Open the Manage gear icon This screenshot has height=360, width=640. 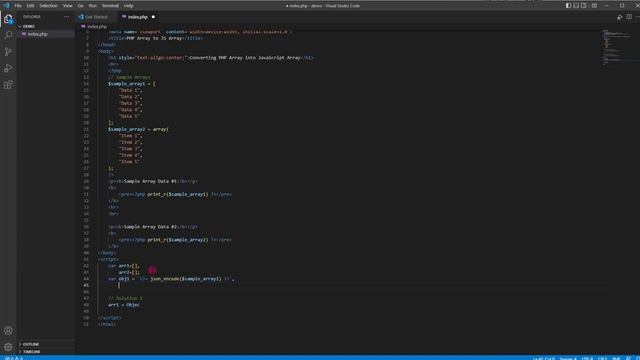point(8,347)
